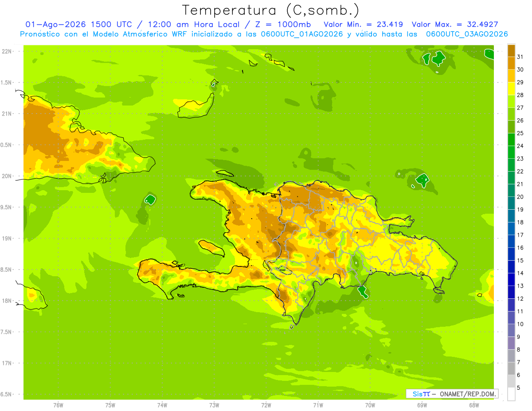532x411 pixels.
Task: Click the "22N" latitude label
Action: (7, 51)
